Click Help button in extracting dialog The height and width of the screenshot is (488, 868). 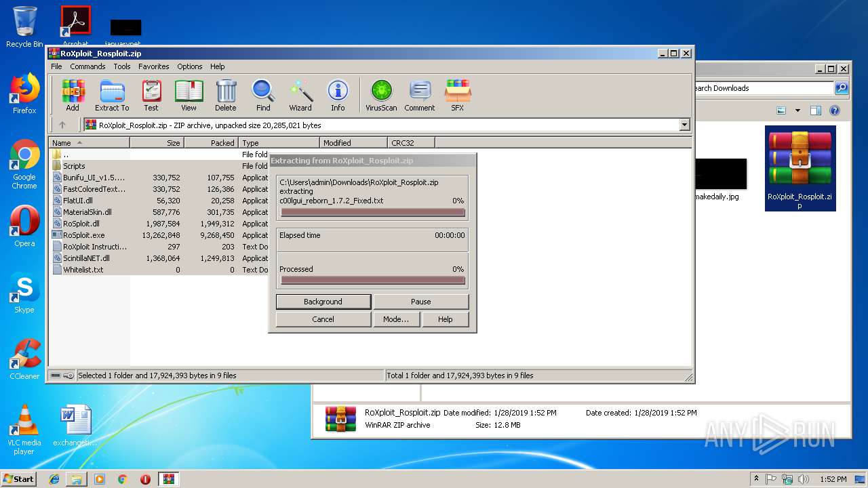pos(445,319)
